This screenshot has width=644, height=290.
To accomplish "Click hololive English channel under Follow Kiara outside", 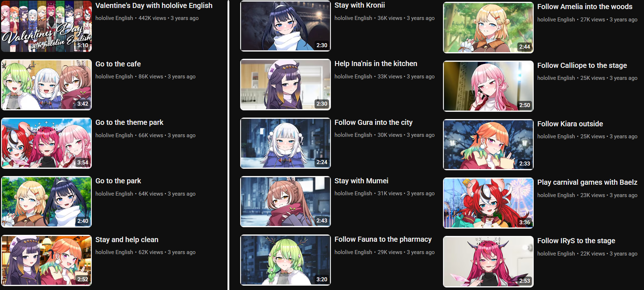I will coord(556,136).
